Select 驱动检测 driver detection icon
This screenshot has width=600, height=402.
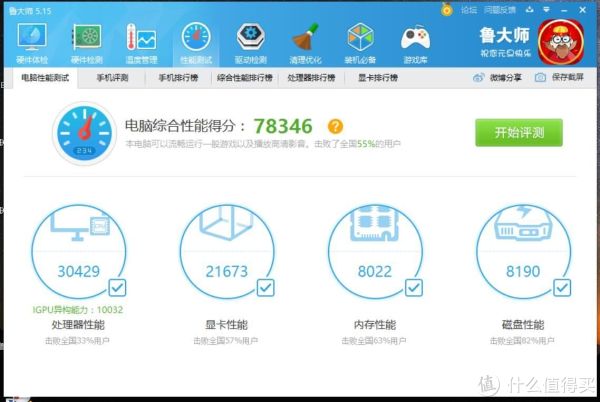pyautogui.click(x=250, y=42)
